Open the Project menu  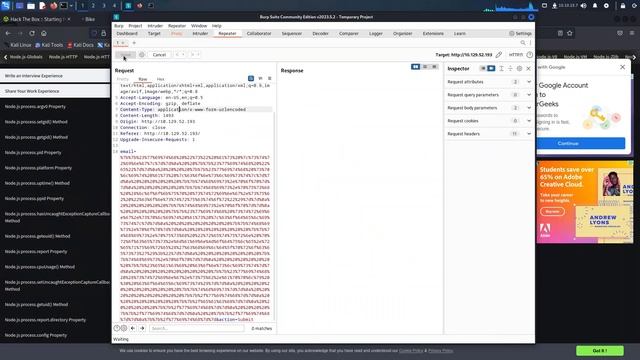(135, 26)
